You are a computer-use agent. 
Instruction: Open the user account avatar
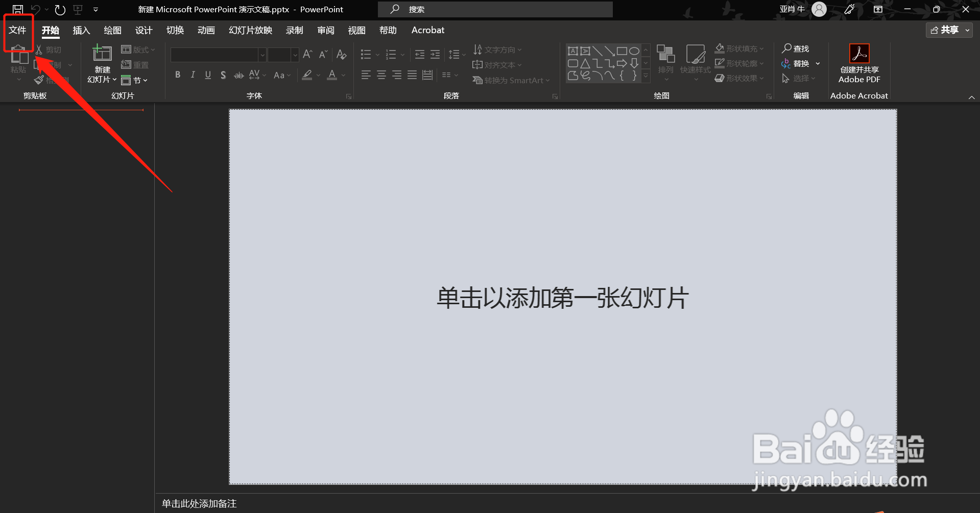pos(819,9)
